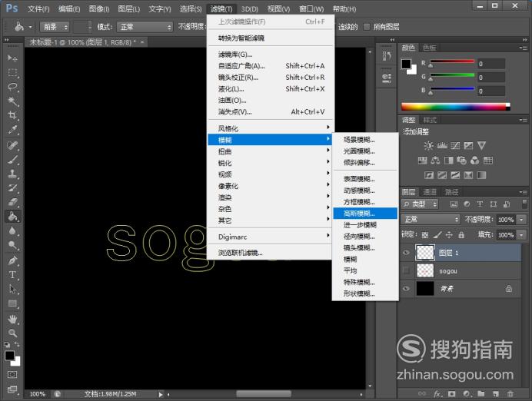Click the delete layer trash icon
The image size is (532, 401).
click(510, 394)
